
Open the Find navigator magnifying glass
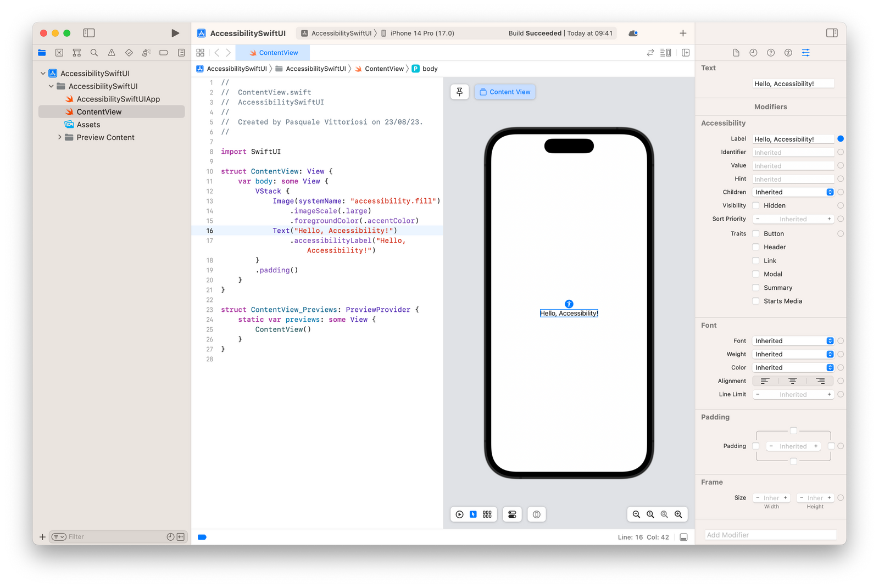coord(94,53)
